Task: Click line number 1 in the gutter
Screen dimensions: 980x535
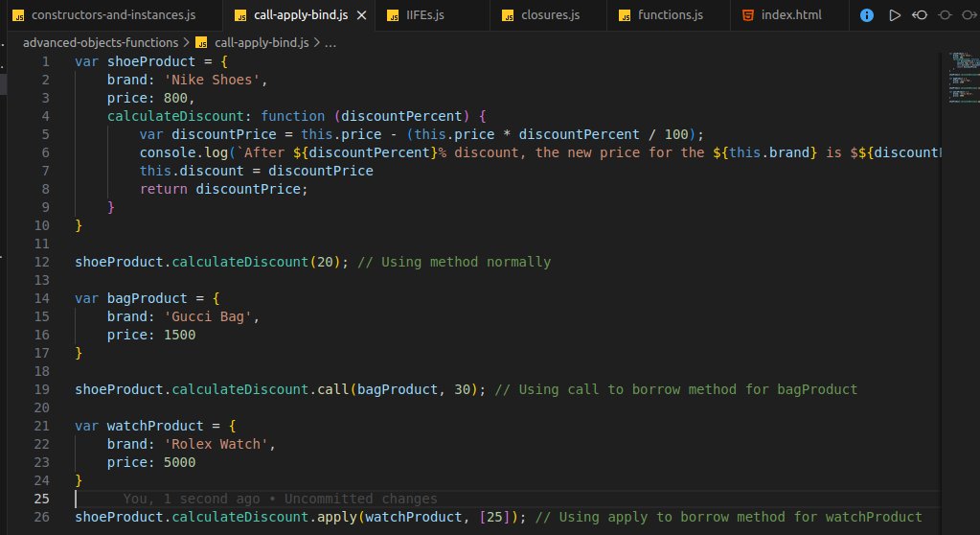Action: coord(46,61)
